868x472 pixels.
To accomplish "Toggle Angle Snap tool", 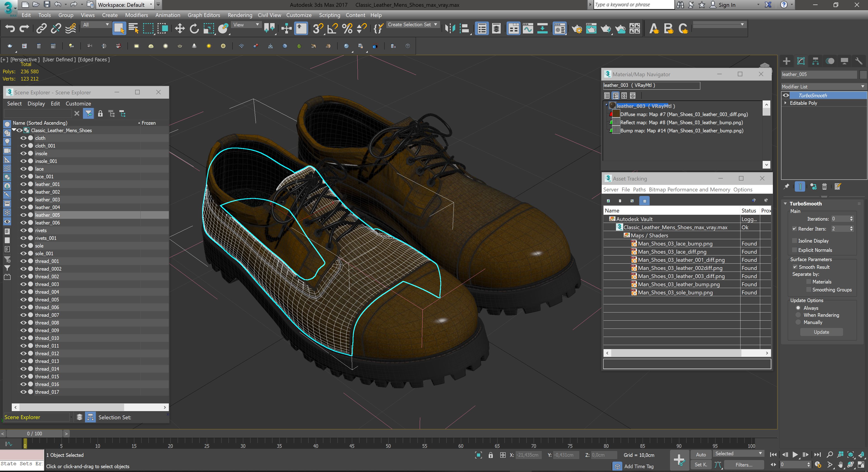I will coord(332,29).
